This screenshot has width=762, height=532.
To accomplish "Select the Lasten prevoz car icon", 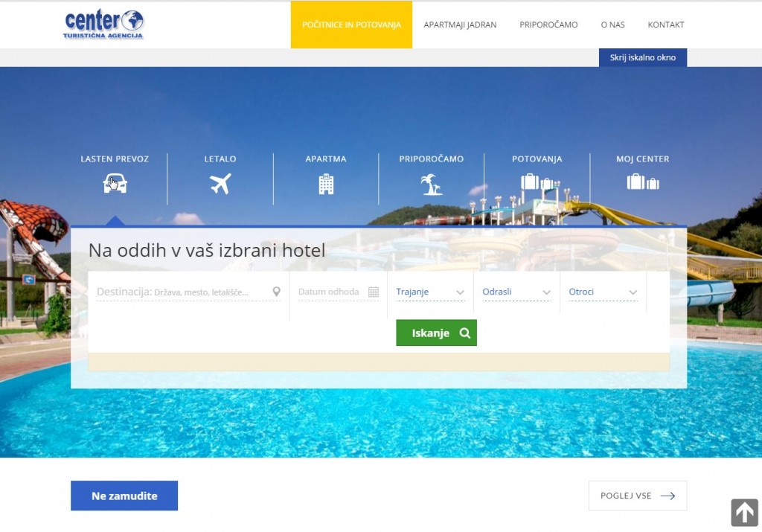I will (x=115, y=184).
